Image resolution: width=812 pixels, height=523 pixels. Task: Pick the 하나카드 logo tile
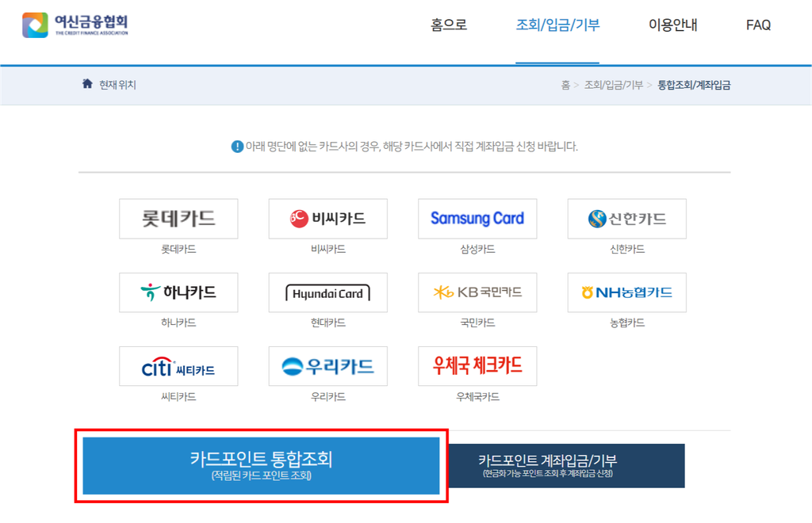(178, 292)
